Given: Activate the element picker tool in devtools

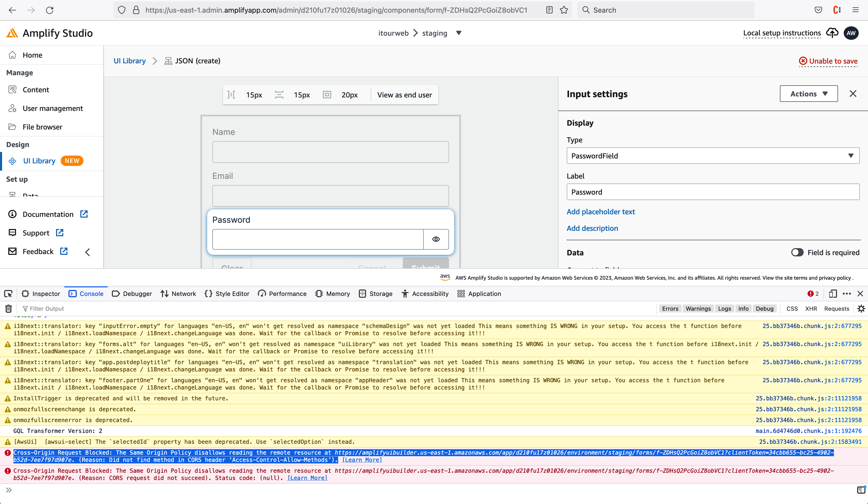Looking at the screenshot, I should point(8,293).
